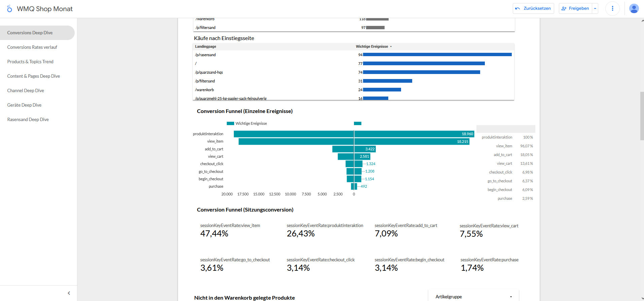Open the three-dot more options menu

pyautogui.click(x=612, y=8)
